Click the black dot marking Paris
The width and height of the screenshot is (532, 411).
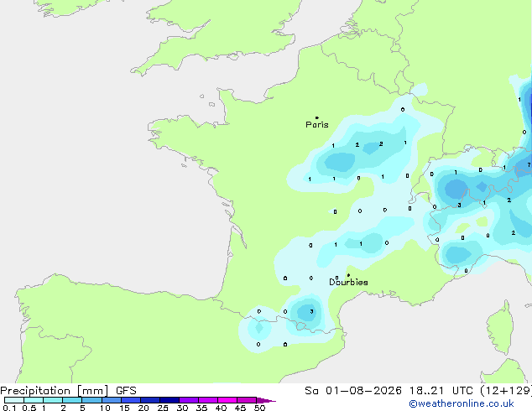317,117
